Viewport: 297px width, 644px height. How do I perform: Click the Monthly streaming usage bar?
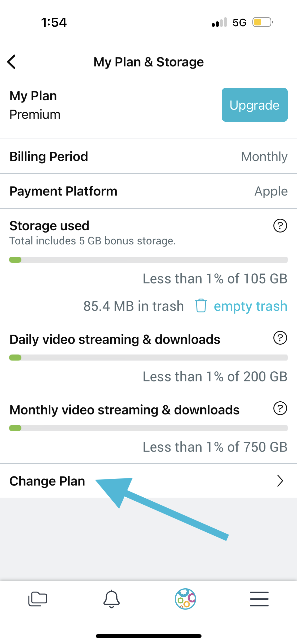[x=148, y=428]
